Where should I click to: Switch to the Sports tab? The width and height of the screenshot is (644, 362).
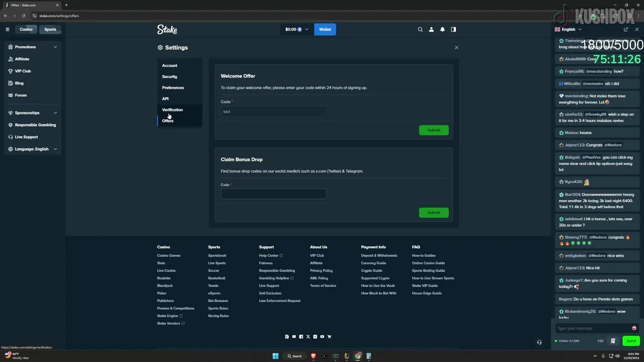50,29
